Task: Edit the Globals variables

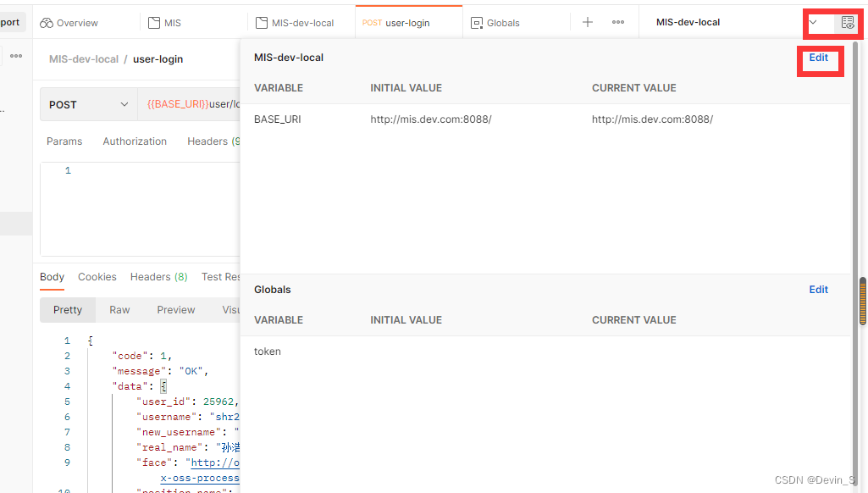Action: 818,290
